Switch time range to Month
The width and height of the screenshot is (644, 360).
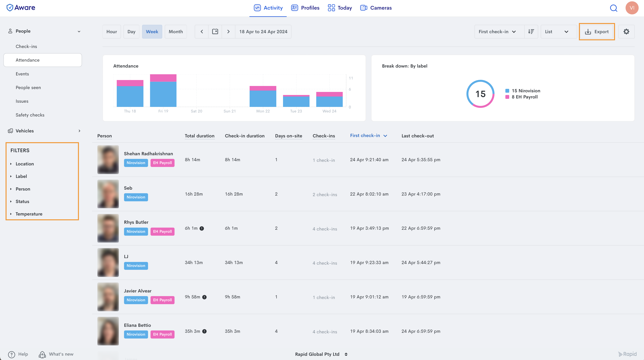pos(175,31)
